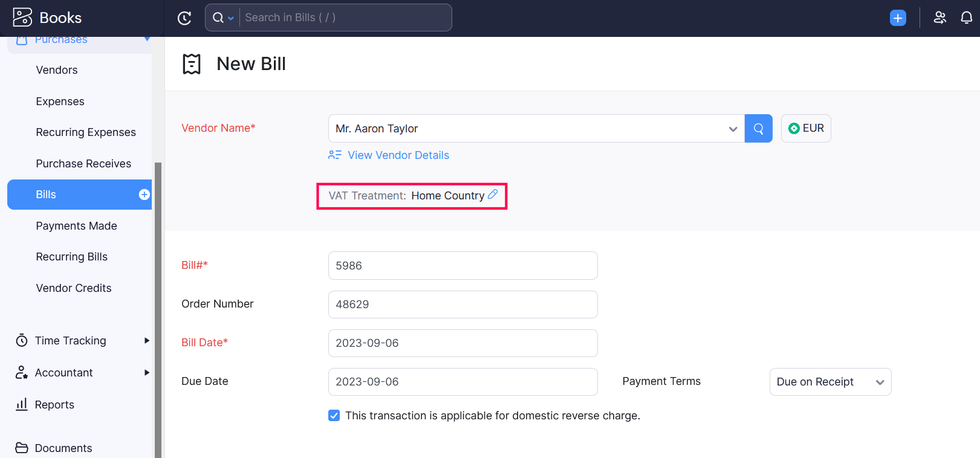
Task: Edit VAT Treatment using the pencil icon
Action: pyautogui.click(x=492, y=195)
